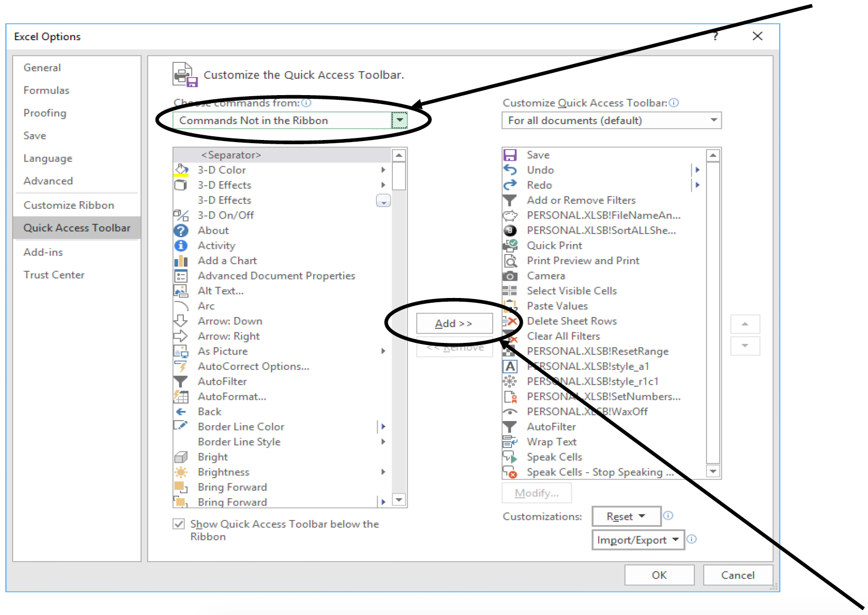Select the AutoFormat table icon
The height and width of the screenshot is (615, 868).
pyautogui.click(x=181, y=396)
